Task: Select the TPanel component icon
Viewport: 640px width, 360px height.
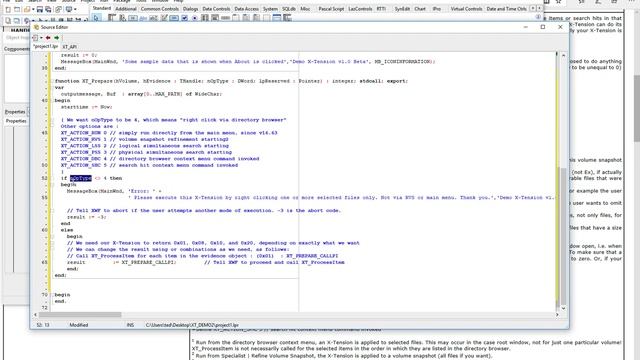Action: [x=266, y=18]
